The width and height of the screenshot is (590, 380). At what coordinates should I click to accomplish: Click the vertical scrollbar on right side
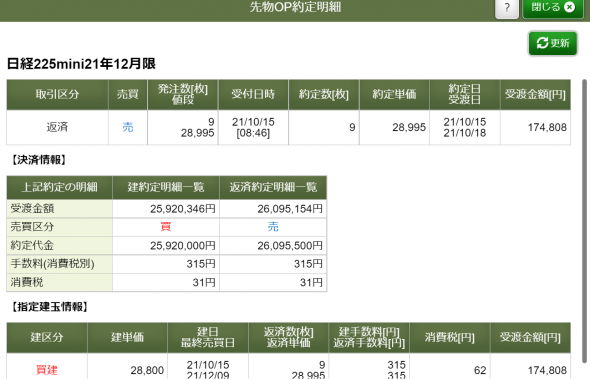[x=584, y=221]
